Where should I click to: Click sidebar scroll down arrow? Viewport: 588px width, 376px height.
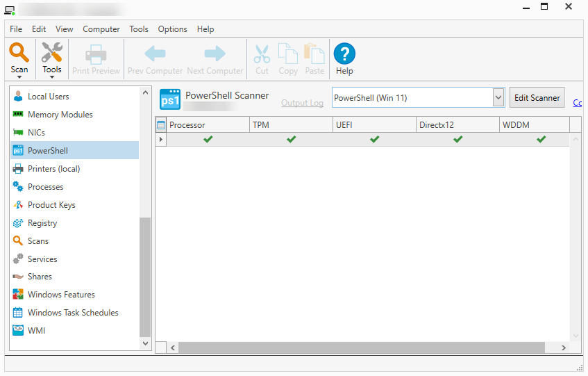(x=145, y=343)
